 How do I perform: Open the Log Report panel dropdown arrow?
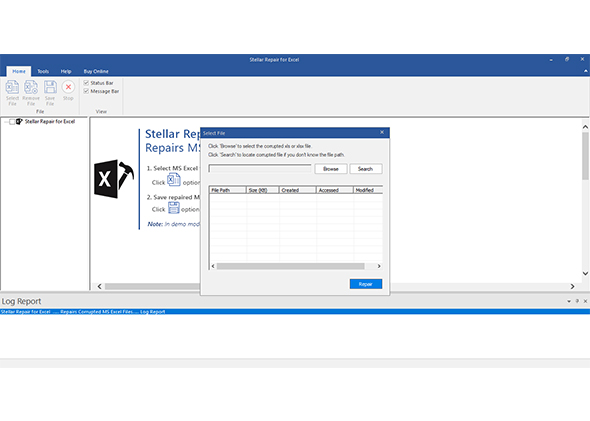pos(569,301)
